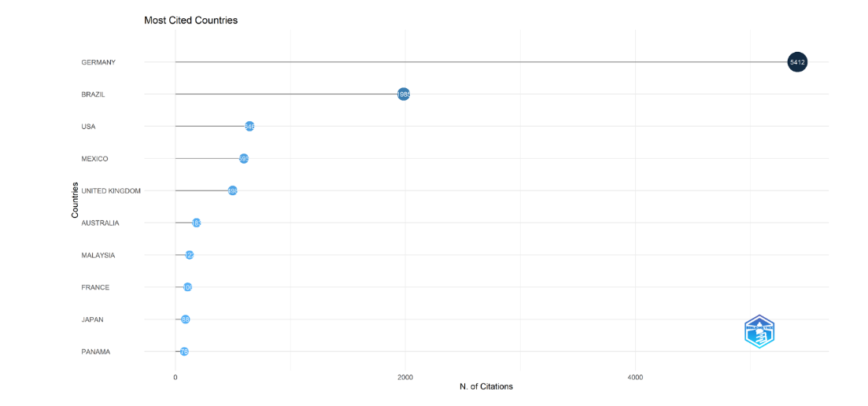Click the Bibliometrix hexagon logo

[759, 331]
